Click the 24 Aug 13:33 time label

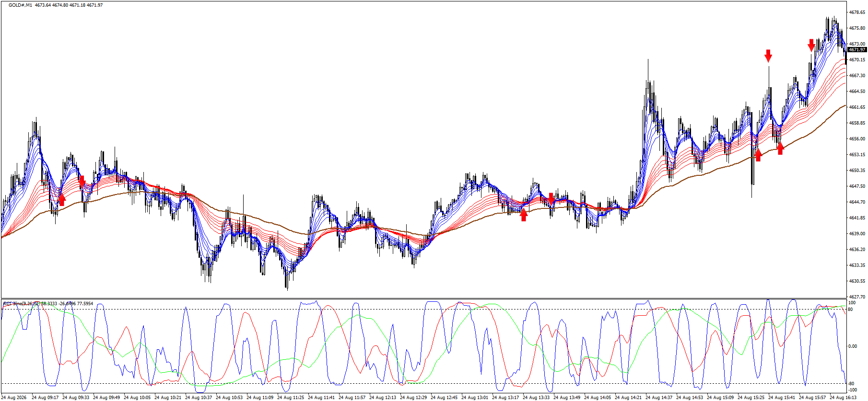pos(536,398)
